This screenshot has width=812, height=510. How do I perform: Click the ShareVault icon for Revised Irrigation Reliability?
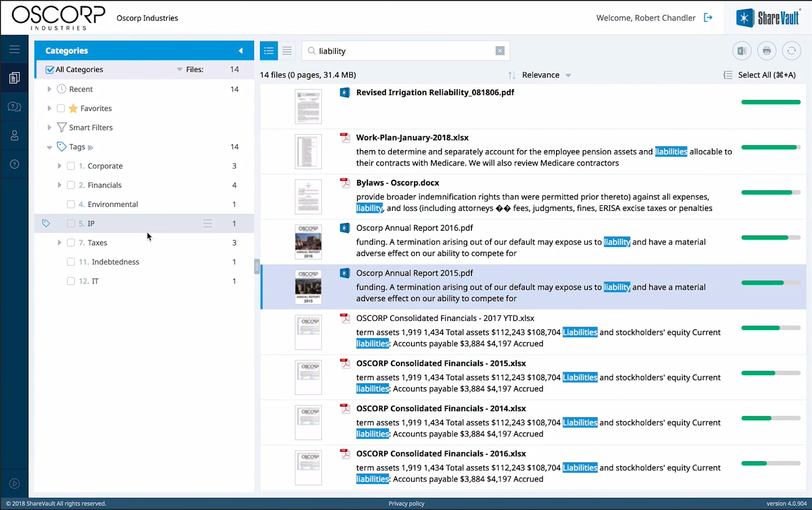345,92
